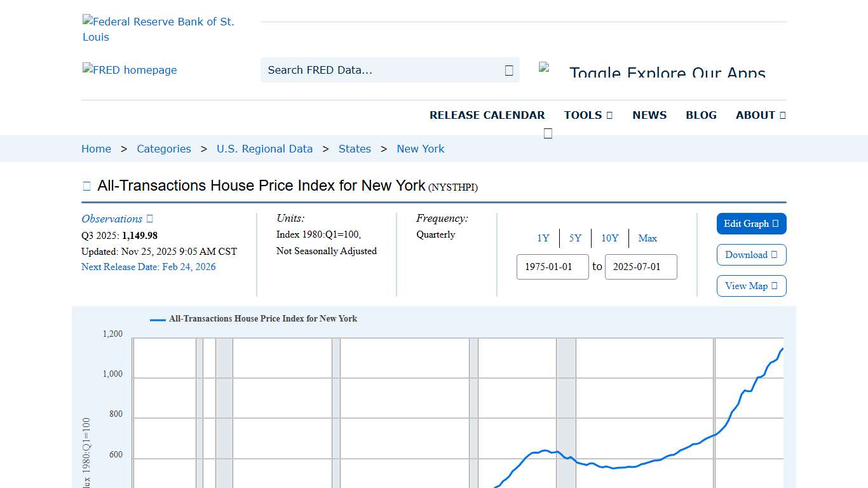
Task: Open the Edit Graph panel
Action: 747,224
